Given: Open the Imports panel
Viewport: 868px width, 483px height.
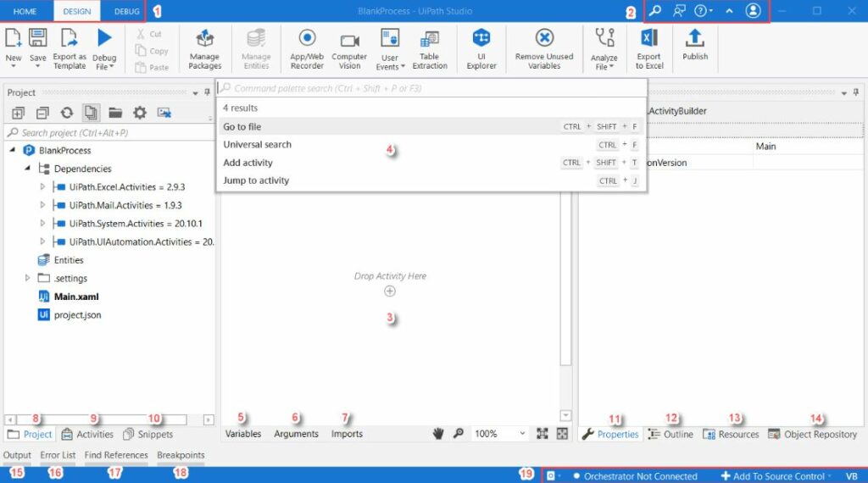Looking at the screenshot, I should coord(347,435).
